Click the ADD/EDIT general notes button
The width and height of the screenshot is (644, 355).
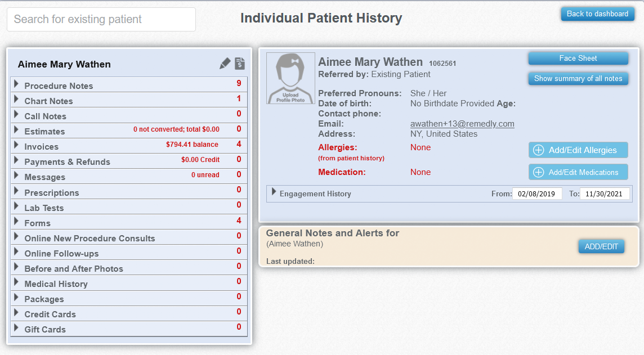(x=601, y=246)
